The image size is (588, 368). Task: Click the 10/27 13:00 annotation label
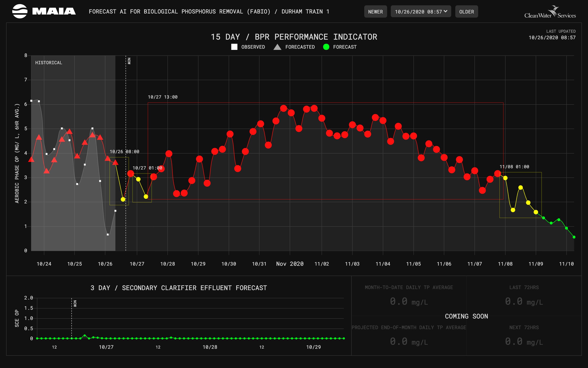click(x=163, y=97)
